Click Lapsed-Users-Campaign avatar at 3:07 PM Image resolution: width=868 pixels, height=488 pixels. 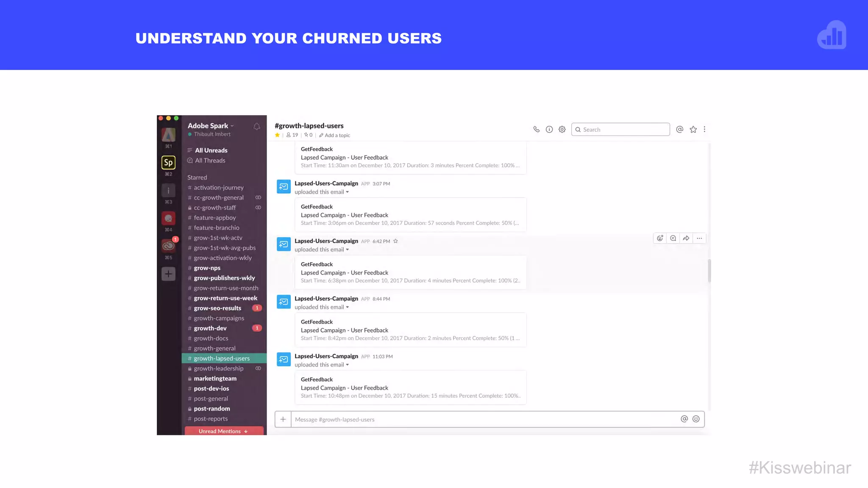[x=284, y=186]
